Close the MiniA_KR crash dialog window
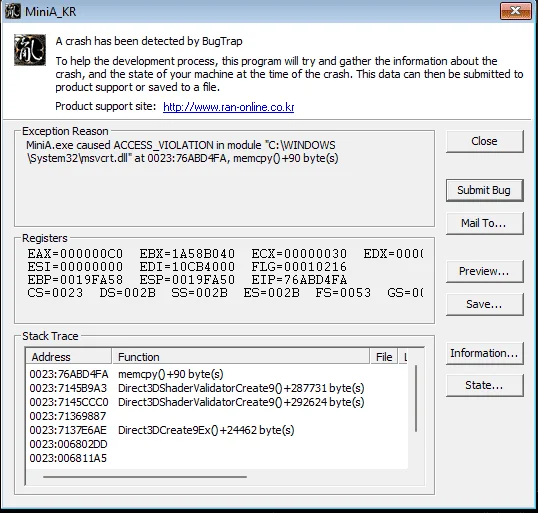This screenshot has width=538, height=513. (515, 11)
